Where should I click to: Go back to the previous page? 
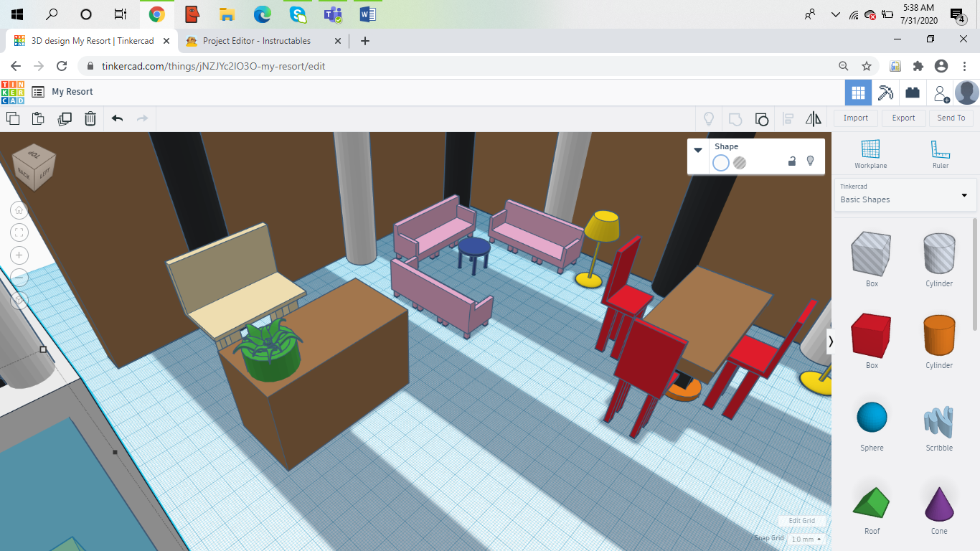tap(16, 66)
